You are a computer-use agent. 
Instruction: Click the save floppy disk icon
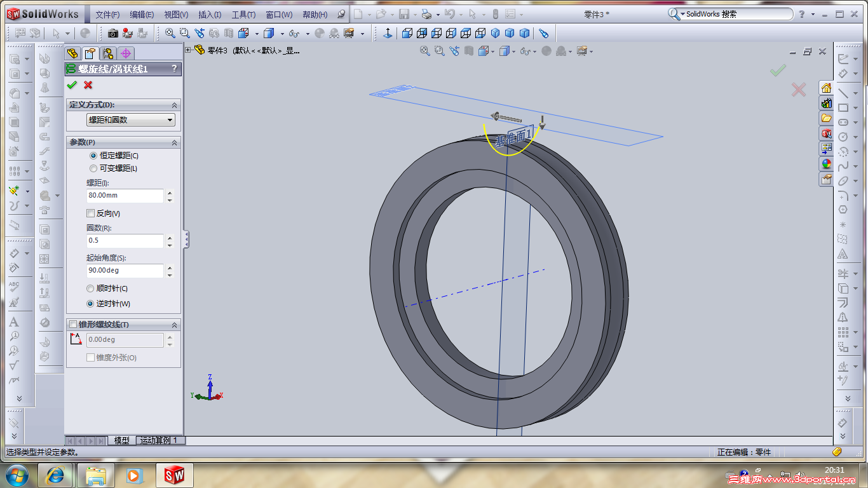403,14
